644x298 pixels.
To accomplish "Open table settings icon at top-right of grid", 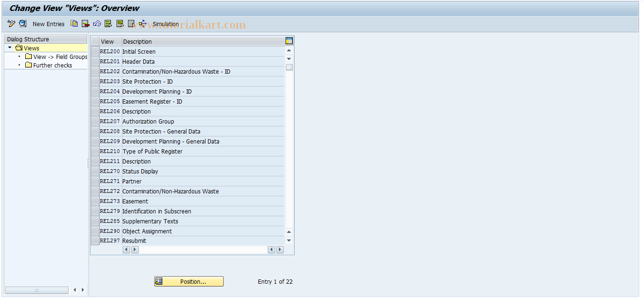I will click(289, 41).
